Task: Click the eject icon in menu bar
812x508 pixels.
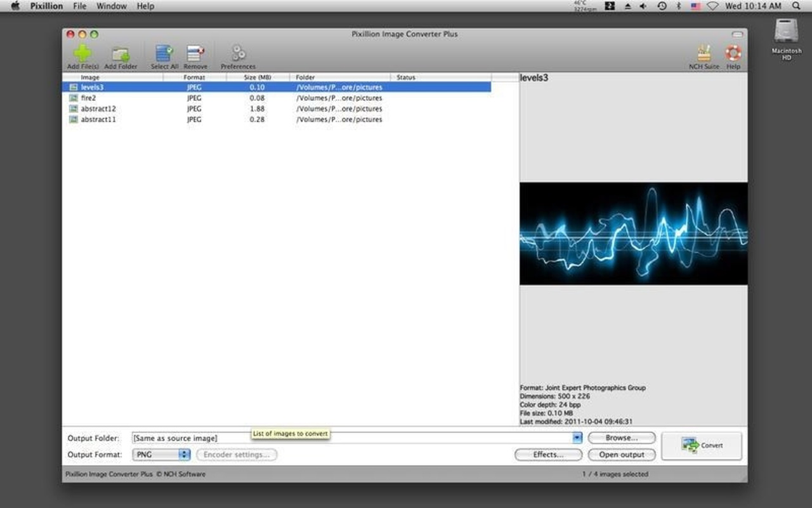Action: click(x=627, y=6)
